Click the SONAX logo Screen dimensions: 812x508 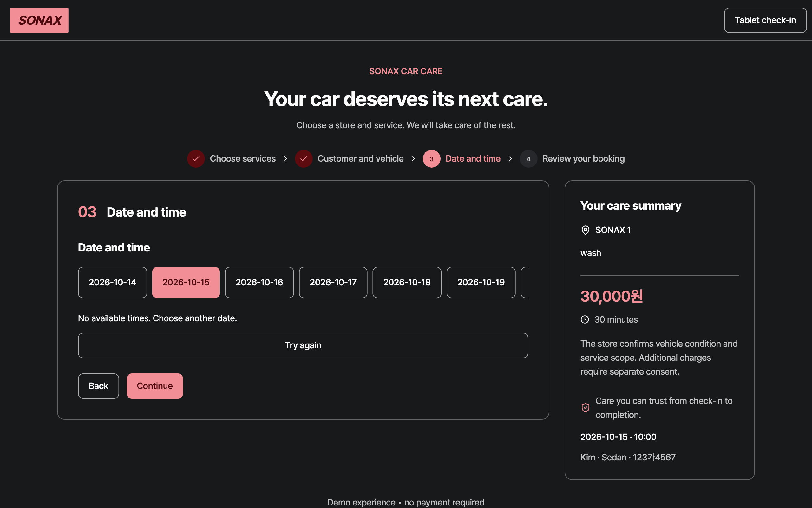click(x=39, y=20)
